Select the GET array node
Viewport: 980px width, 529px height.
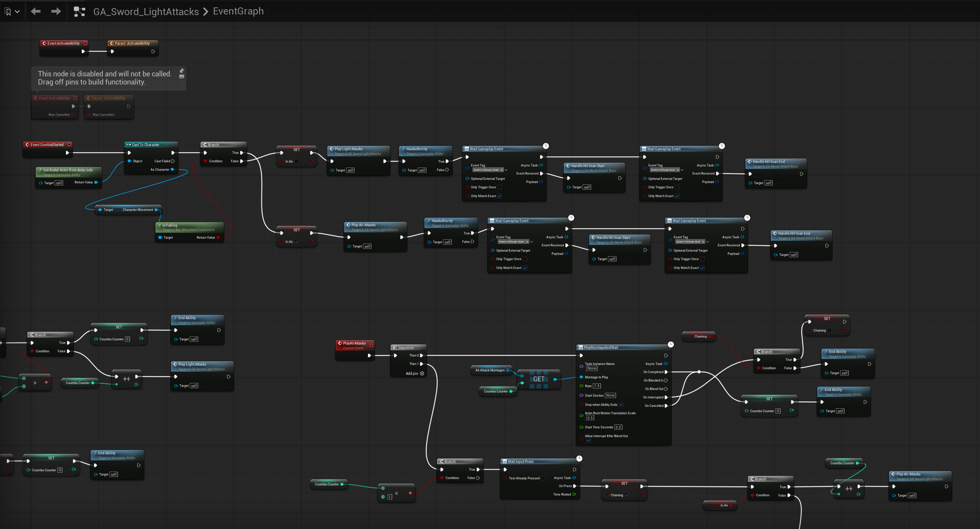(x=539, y=379)
